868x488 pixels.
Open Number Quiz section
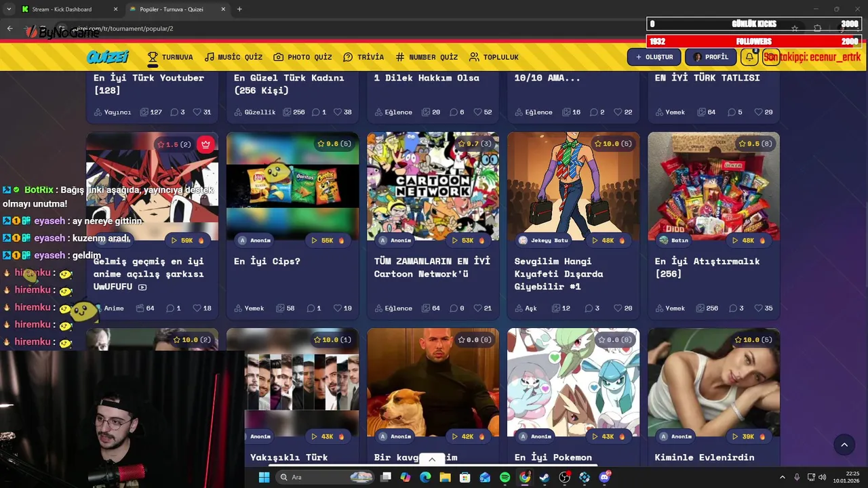pyautogui.click(x=427, y=57)
